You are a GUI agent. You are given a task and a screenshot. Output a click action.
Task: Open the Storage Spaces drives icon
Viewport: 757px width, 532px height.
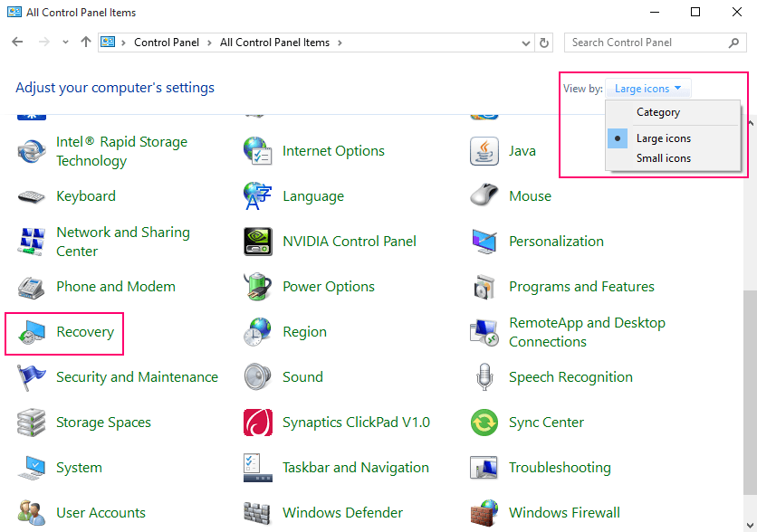[x=32, y=422]
